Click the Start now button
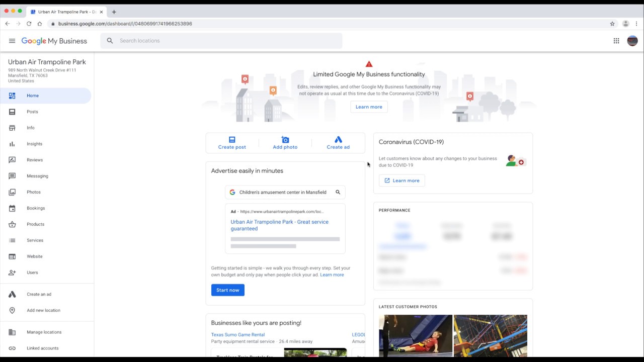Image resolution: width=644 pixels, height=362 pixels. click(x=228, y=290)
